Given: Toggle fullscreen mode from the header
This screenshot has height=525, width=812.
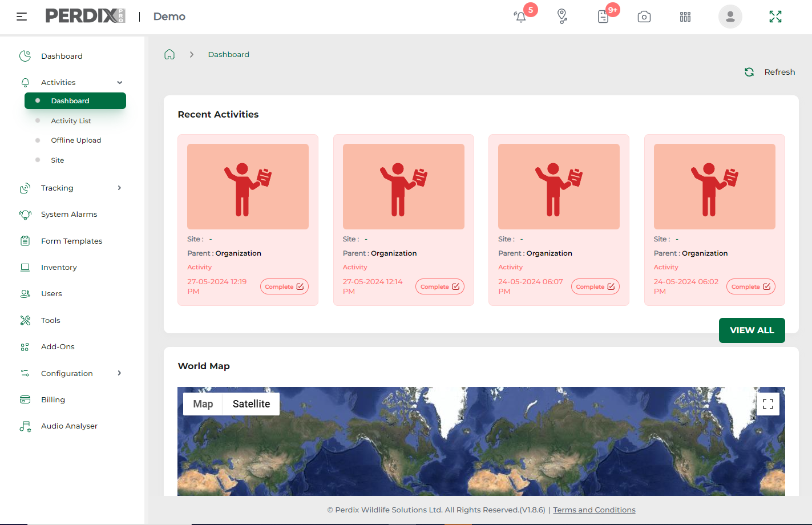Looking at the screenshot, I should click(x=775, y=17).
